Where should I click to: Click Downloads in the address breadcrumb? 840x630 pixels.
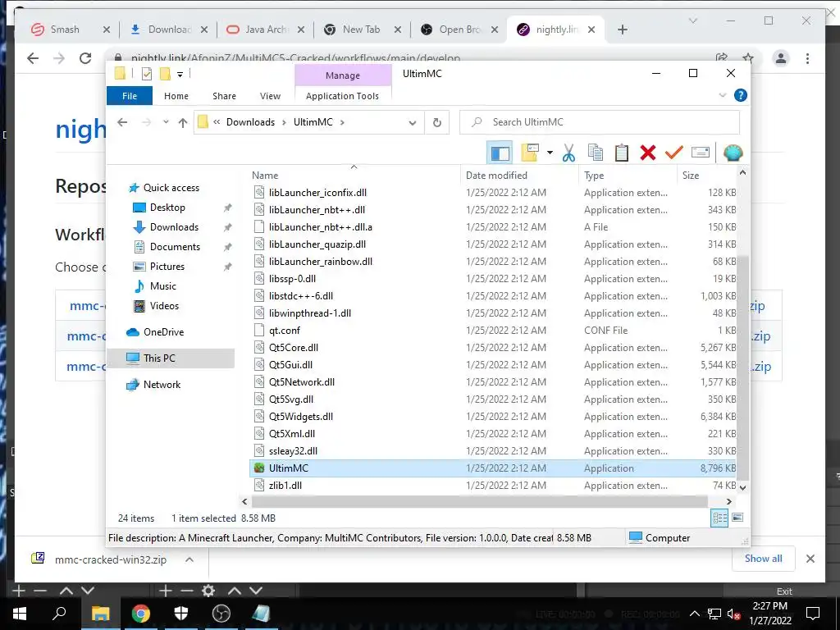pos(250,122)
